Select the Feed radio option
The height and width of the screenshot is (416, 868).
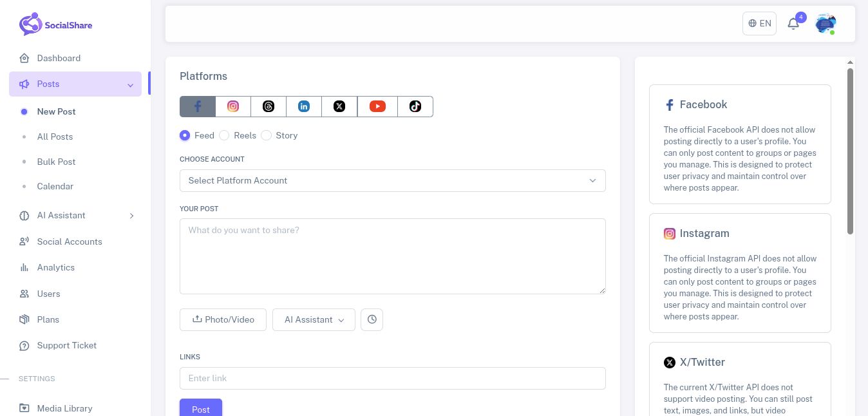[x=185, y=135]
